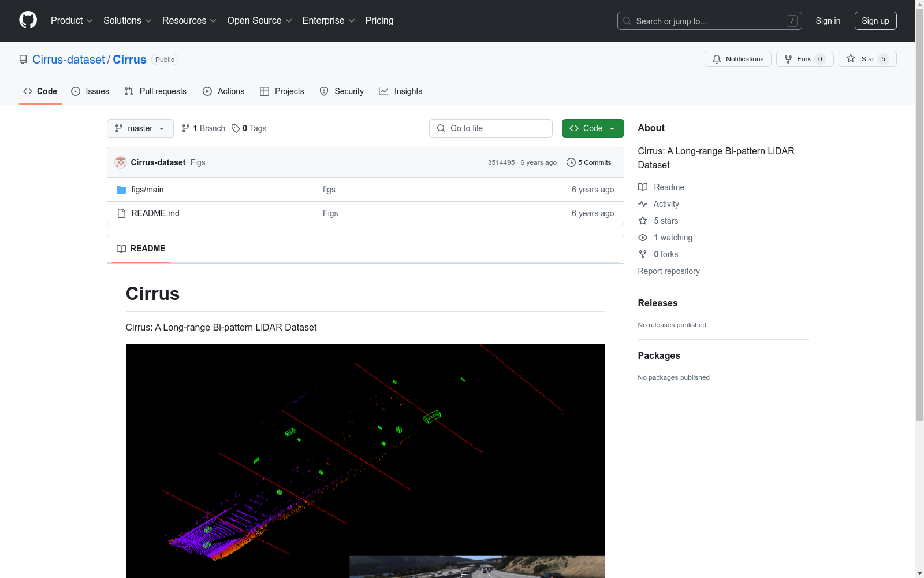Focus the Search or jump to field
The height and width of the screenshot is (578, 924).
click(710, 21)
